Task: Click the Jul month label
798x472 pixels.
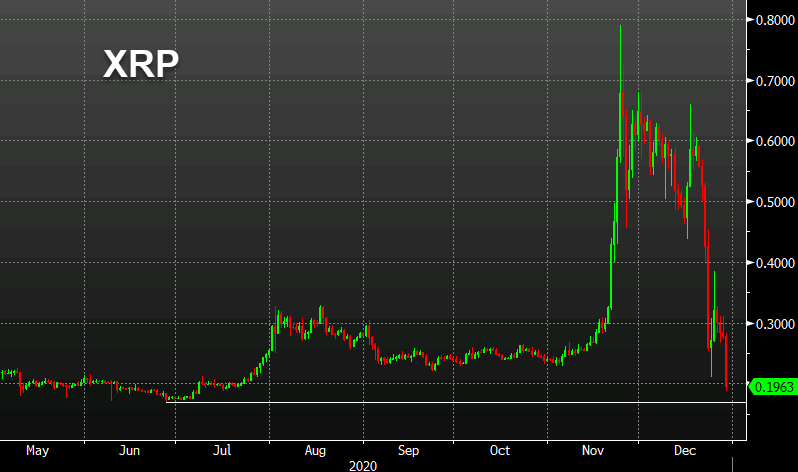Action: tap(222, 451)
